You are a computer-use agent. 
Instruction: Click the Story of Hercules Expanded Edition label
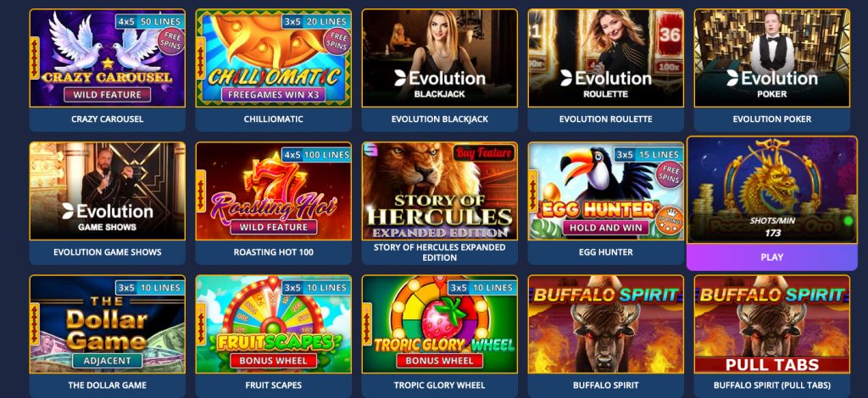click(440, 252)
